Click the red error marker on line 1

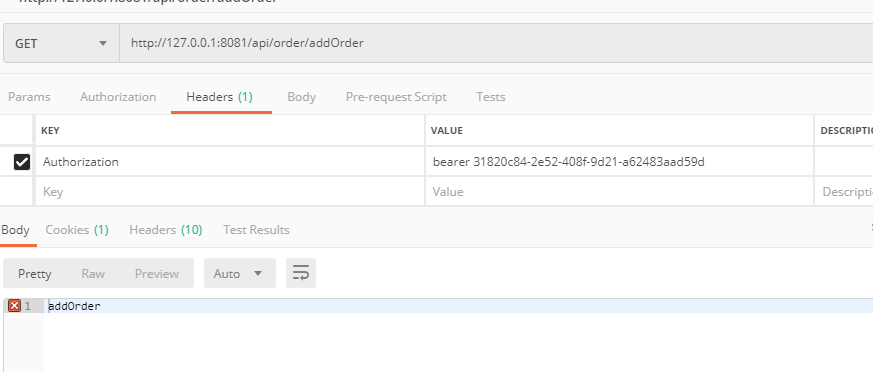(x=14, y=306)
